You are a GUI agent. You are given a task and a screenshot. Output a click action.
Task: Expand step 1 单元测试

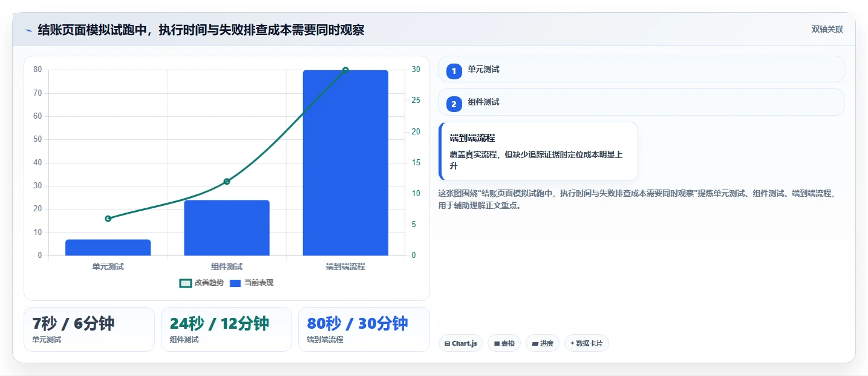coord(641,69)
